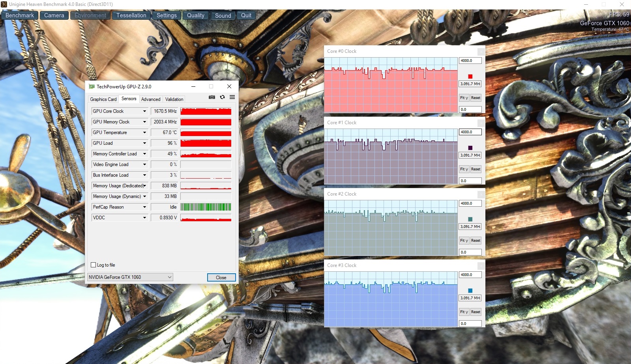Switch to the Graphics Card tab
This screenshot has height=364, width=631.
103,99
